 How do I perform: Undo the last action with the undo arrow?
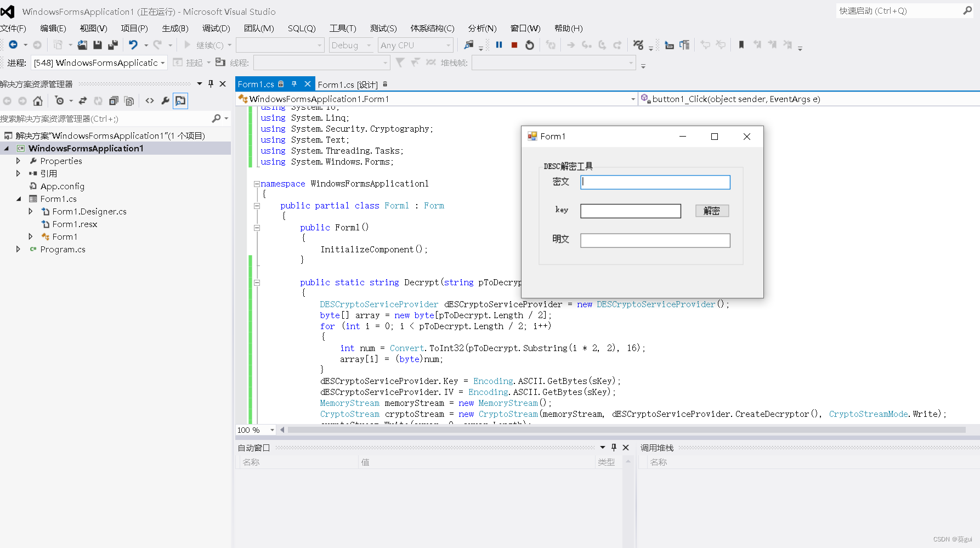pyautogui.click(x=133, y=45)
